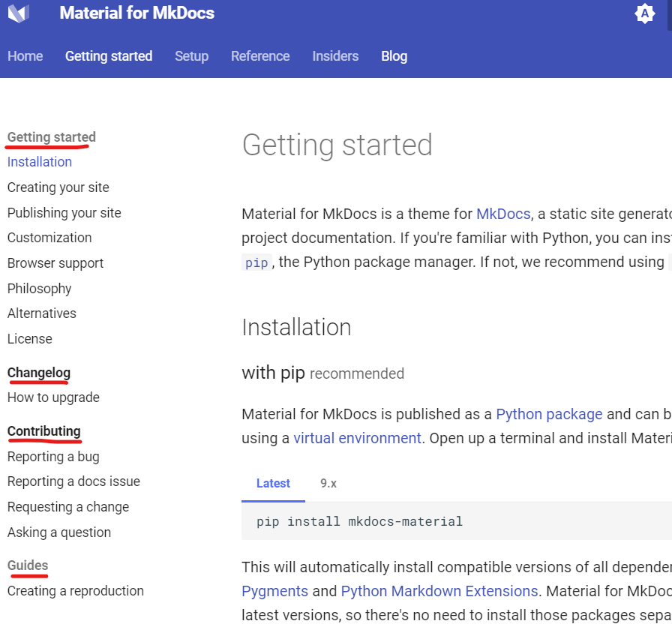Go to Requesting a change
The height and width of the screenshot is (642, 672).
pyautogui.click(x=68, y=506)
